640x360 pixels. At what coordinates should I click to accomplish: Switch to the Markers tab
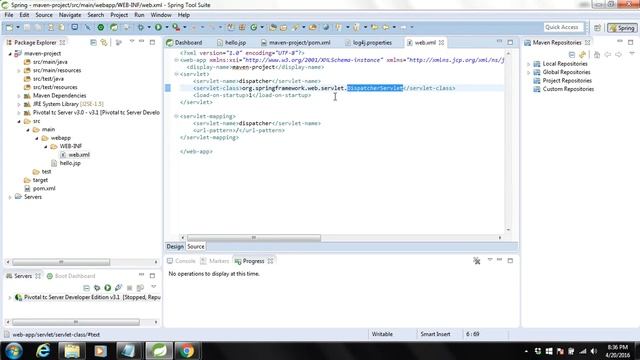pos(215,261)
